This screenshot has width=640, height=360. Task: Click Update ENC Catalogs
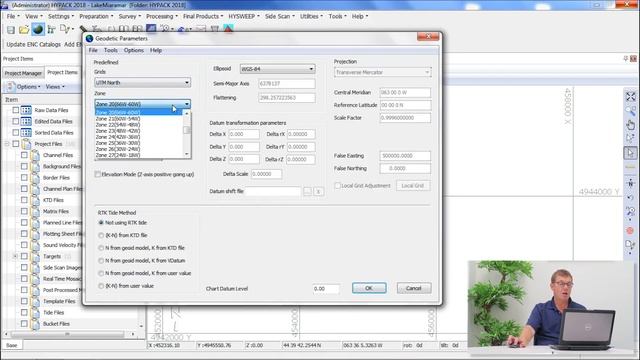[33, 44]
